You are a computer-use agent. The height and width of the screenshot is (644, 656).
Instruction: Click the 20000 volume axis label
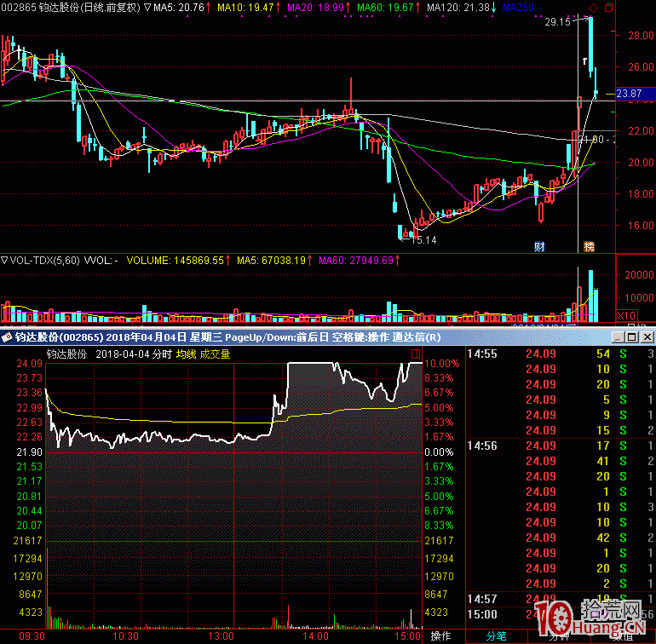click(639, 274)
